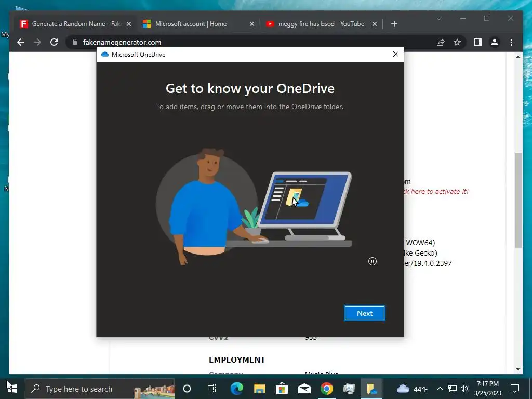The image size is (532, 399).
Task: Go forward in Chrome
Action: pos(37,42)
